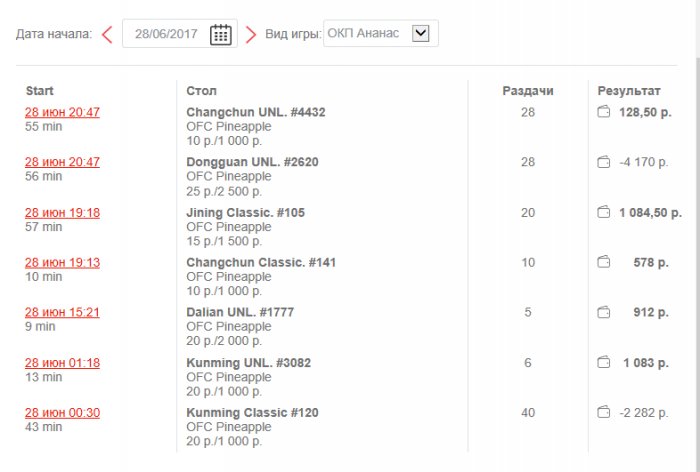Click result value -2 282 р.
This screenshot has width=700, height=472.
tap(644, 413)
